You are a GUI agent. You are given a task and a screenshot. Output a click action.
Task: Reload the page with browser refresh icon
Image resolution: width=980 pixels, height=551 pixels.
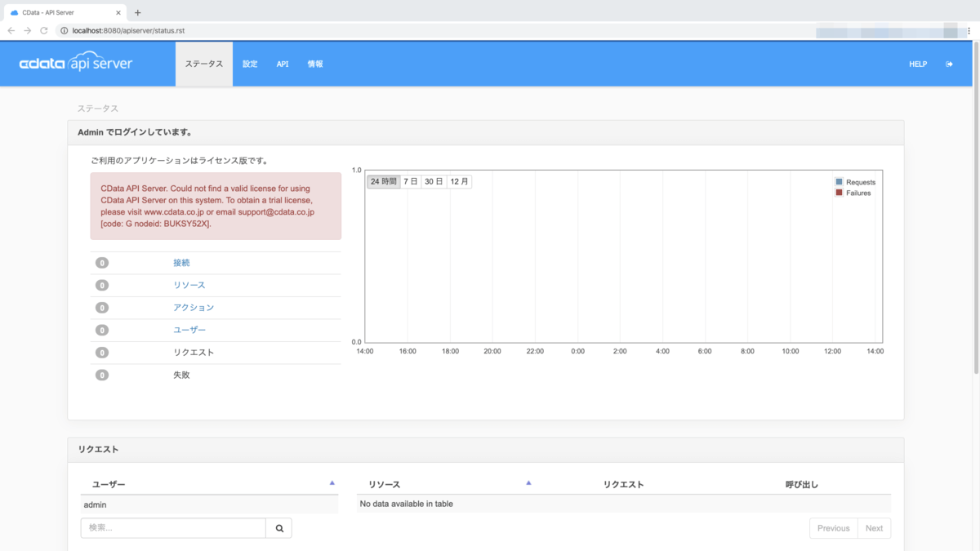click(x=44, y=30)
